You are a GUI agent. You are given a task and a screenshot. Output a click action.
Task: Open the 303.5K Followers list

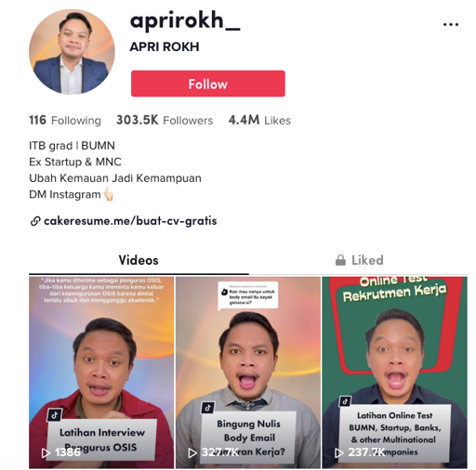165,120
